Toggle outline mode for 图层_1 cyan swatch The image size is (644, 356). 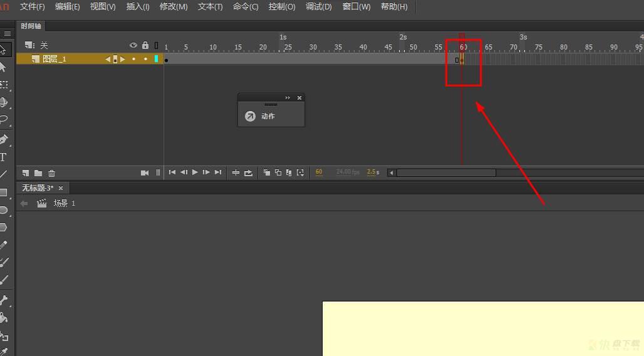(156, 59)
